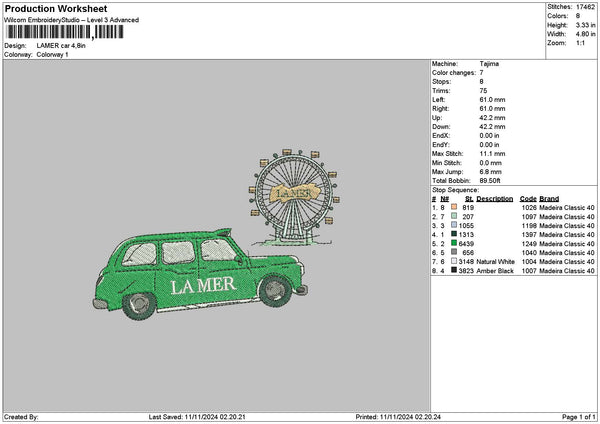Click the 'Production Worksheet' title
The height and width of the screenshot is (424, 600).
pyautogui.click(x=56, y=9)
